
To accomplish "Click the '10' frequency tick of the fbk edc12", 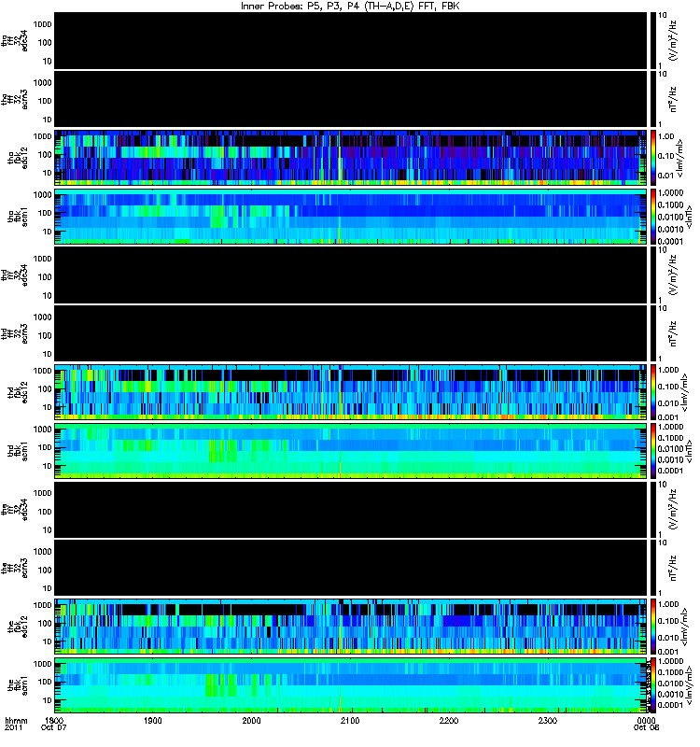I will [47, 641].
